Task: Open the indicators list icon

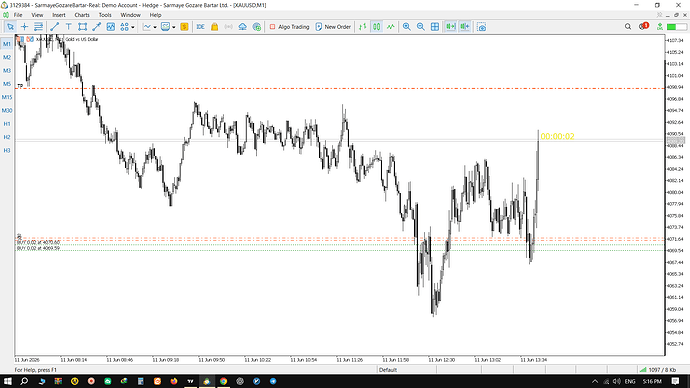Action: click(x=110, y=27)
